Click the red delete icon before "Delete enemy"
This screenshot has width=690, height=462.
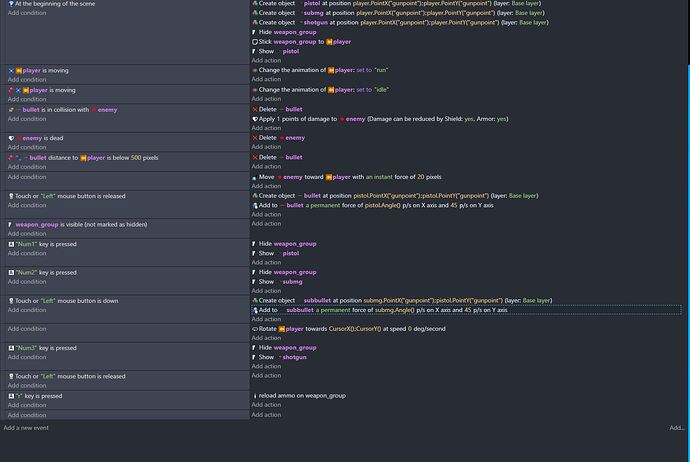(x=256, y=138)
